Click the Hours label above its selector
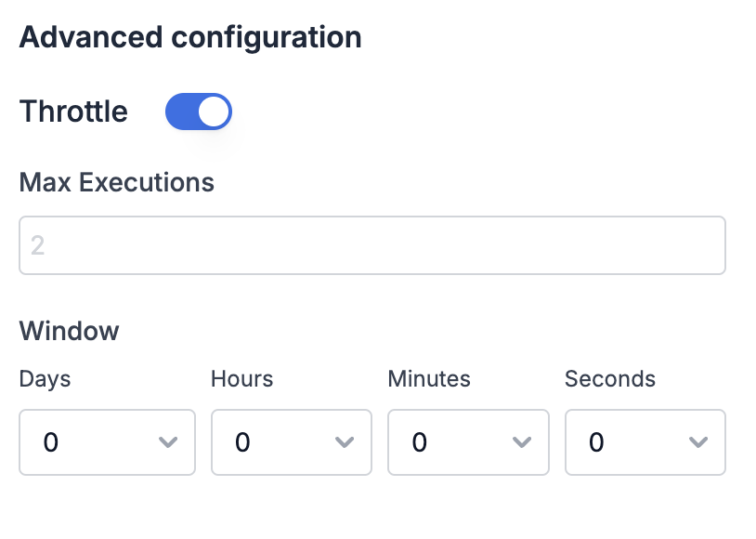The image size is (756, 539). click(241, 379)
